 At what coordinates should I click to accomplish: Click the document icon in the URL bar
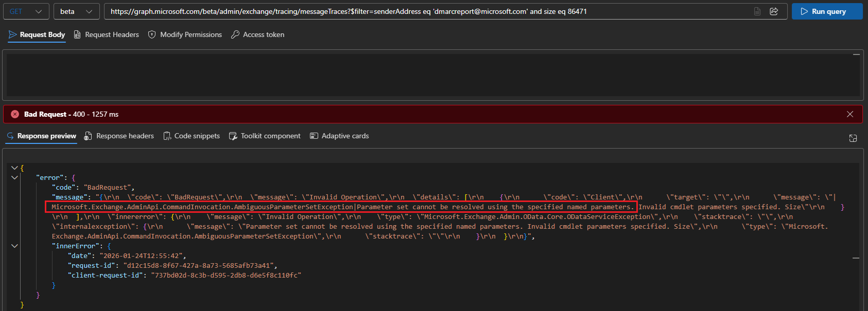pos(757,11)
